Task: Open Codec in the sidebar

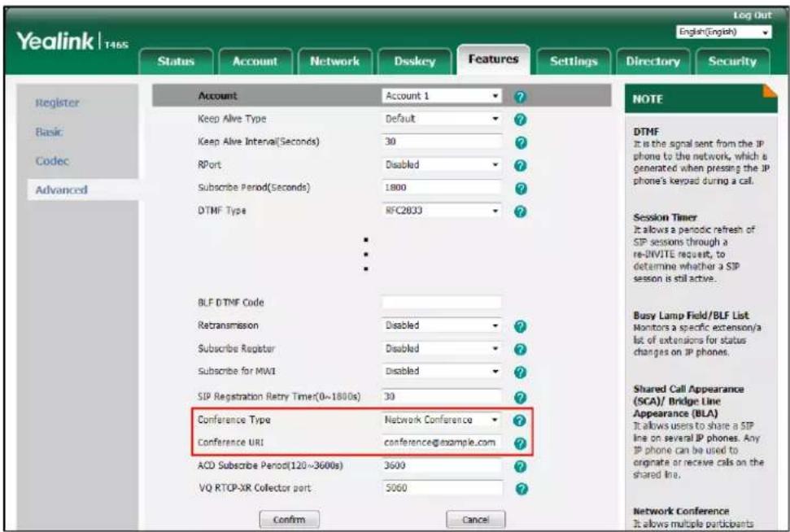Action: [x=52, y=161]
